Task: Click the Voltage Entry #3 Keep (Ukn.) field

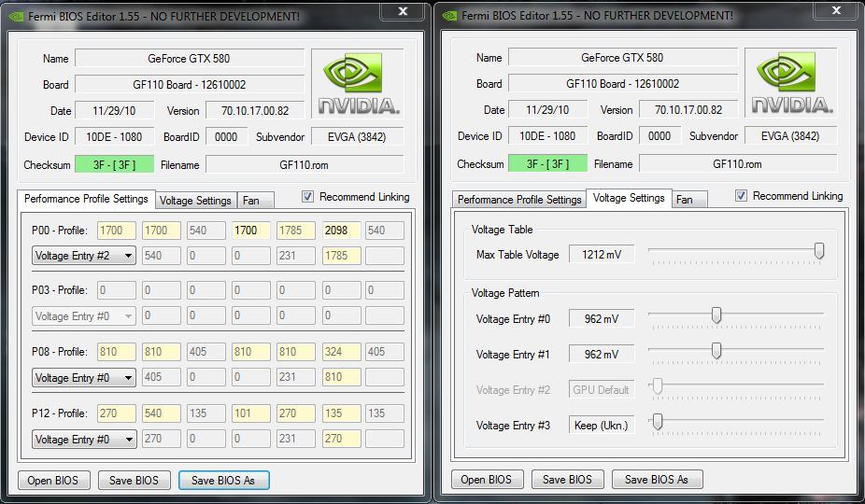Action: point(602,426)
